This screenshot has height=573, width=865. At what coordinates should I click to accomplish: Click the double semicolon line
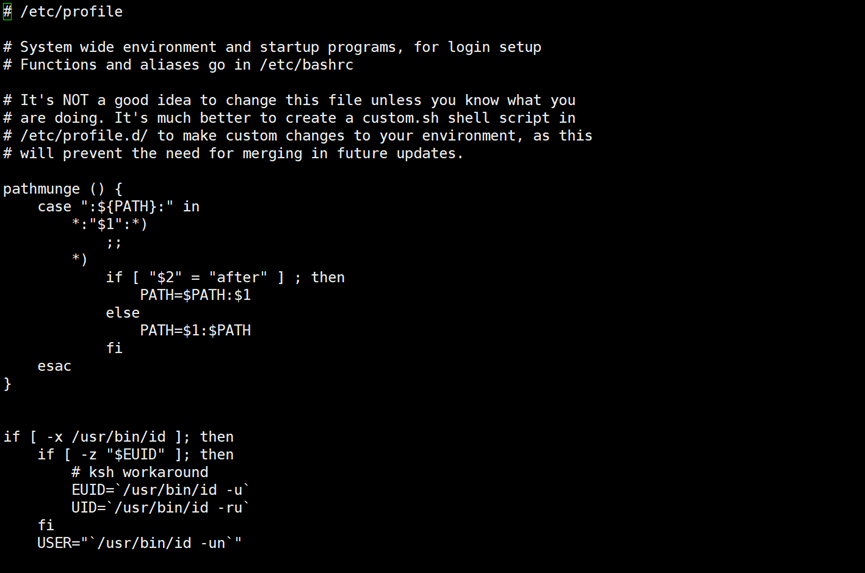[x=114, y=242]
